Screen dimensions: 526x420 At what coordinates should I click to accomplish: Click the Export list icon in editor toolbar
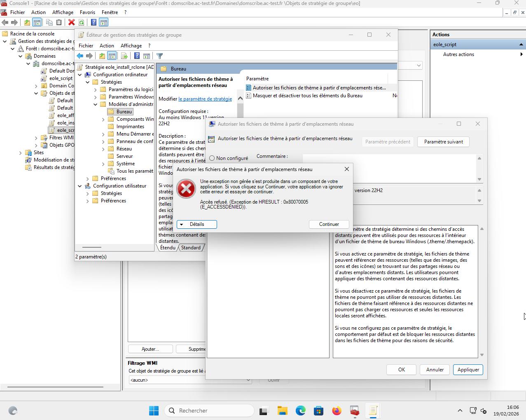124,56
